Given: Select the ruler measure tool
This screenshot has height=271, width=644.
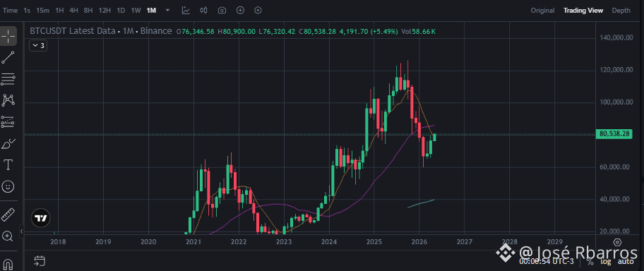Looking at the screenshot, I should [x=8, y=215].
